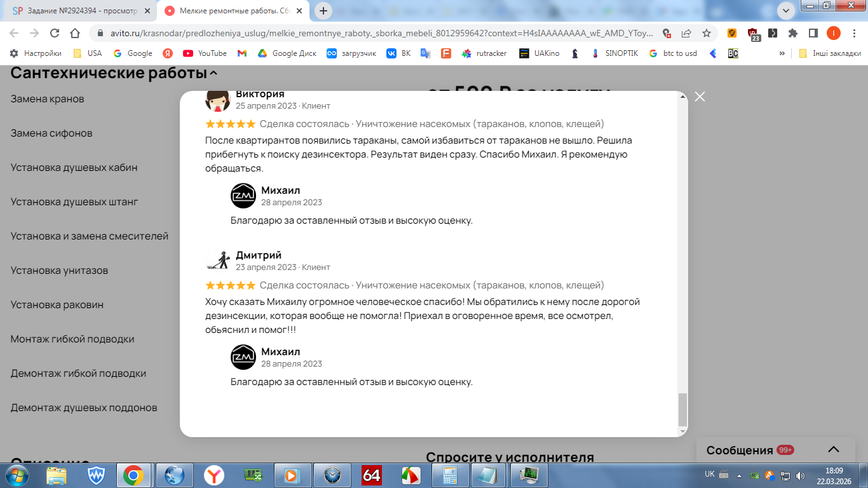Open the Google Диск bookmark

click(x=287, y=53)
